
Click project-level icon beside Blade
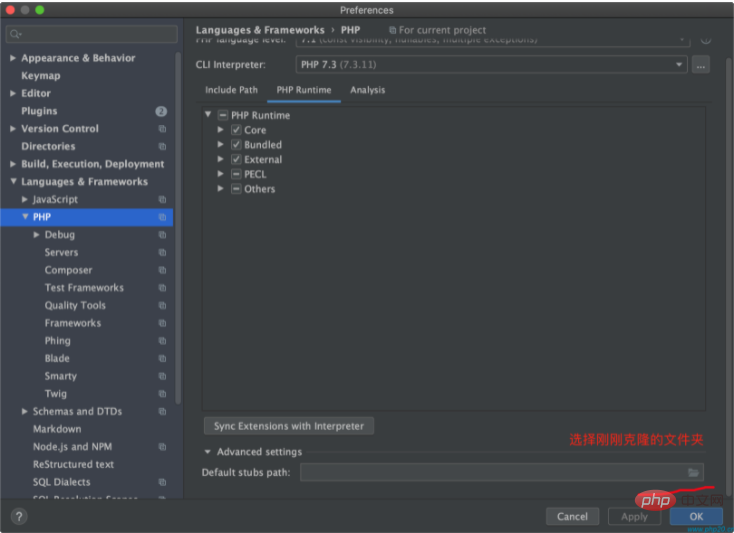point(162,358)
